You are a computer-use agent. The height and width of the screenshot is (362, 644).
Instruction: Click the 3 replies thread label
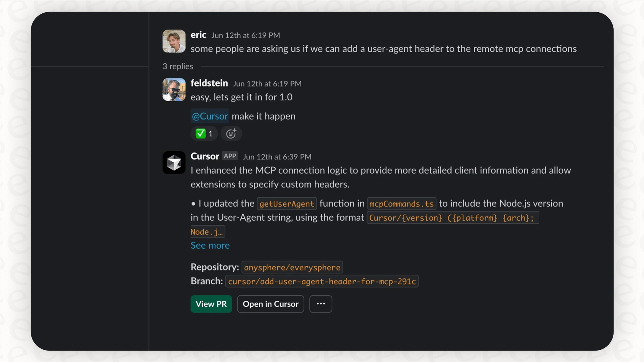[x=177, y=66]
